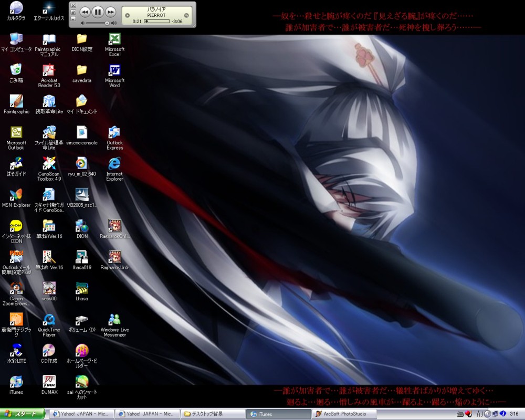Image resolution: width=525 pixels, height=420 pixels.
Task: Select the 筆まめ Ver.16 application shortcut
Action: [x=49, y=260]
